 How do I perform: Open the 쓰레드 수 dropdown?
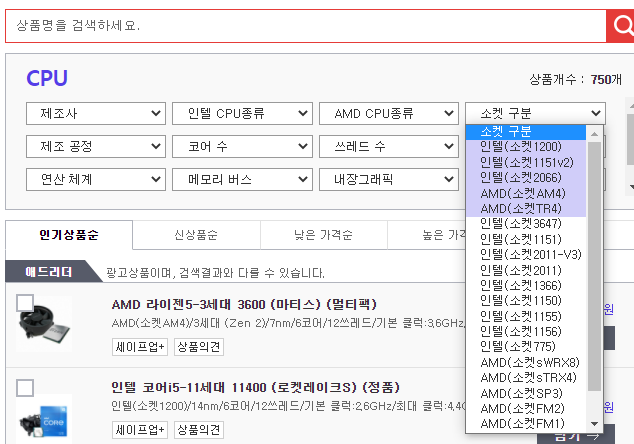[389, 146]
